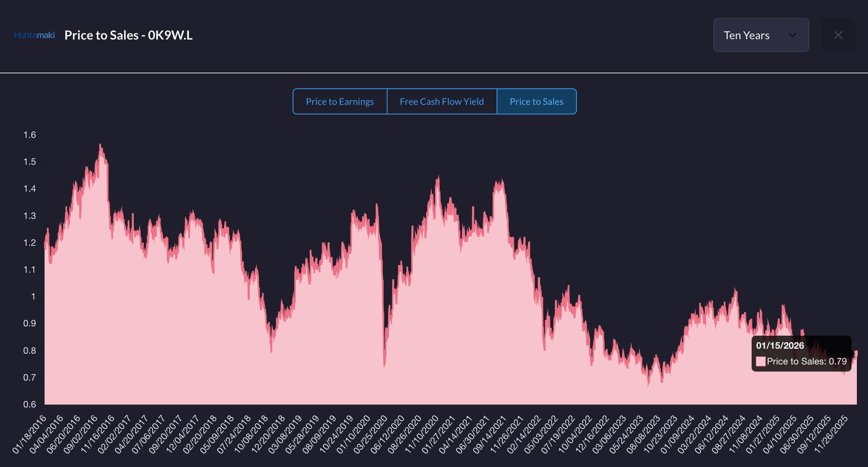Close the Price to Sales chart dialog
The image size is (868, 467).
(838, 35)
